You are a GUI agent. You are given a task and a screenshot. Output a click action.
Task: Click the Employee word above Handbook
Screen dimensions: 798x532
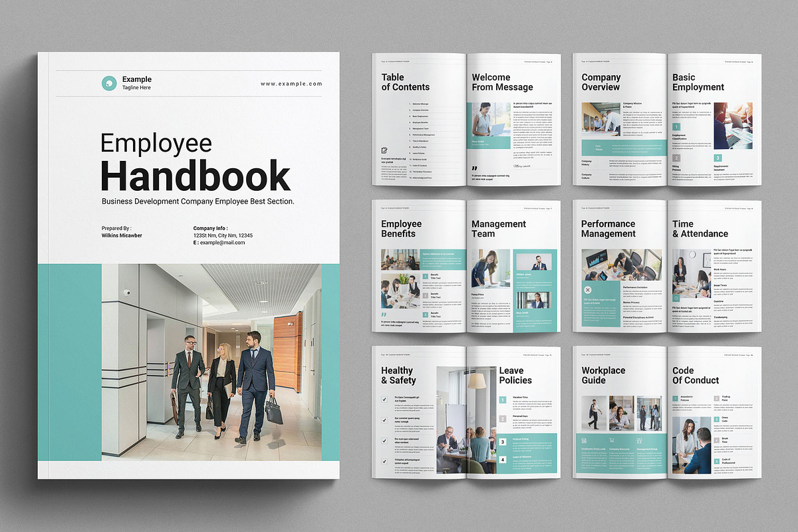(x=156, y=144)
